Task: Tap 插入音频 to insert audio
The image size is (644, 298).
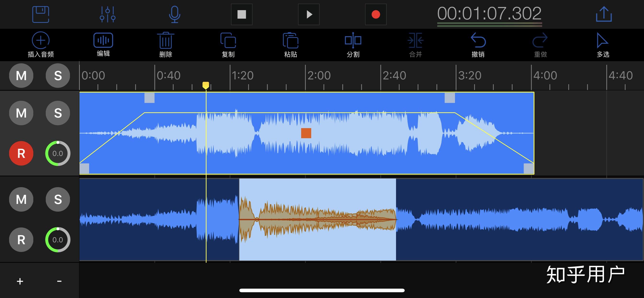Action: click(x=41, y=45)
